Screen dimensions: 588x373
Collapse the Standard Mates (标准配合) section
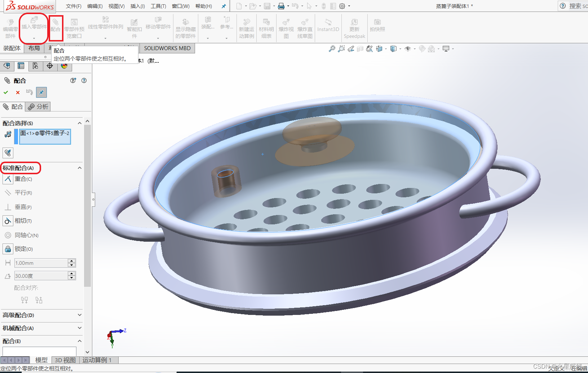[x=79, y=168]
